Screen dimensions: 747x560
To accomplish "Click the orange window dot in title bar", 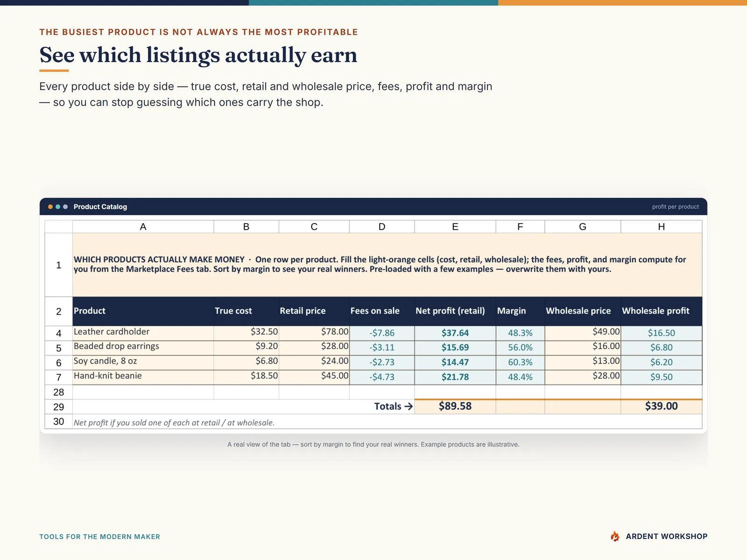I will tap(50, 207).
